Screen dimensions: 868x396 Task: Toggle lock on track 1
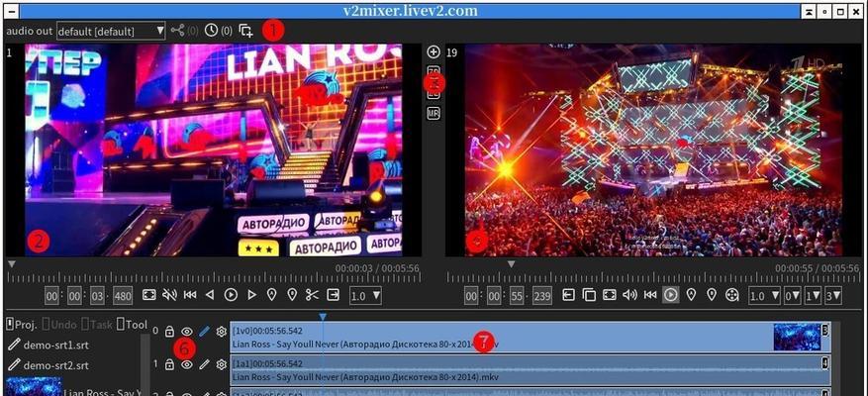coord(169,364)
